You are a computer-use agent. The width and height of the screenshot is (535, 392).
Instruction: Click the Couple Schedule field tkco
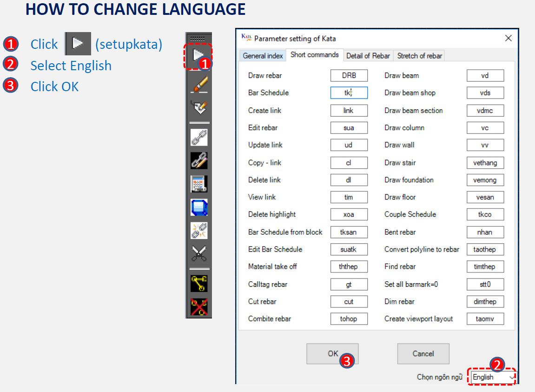point(485,214)
